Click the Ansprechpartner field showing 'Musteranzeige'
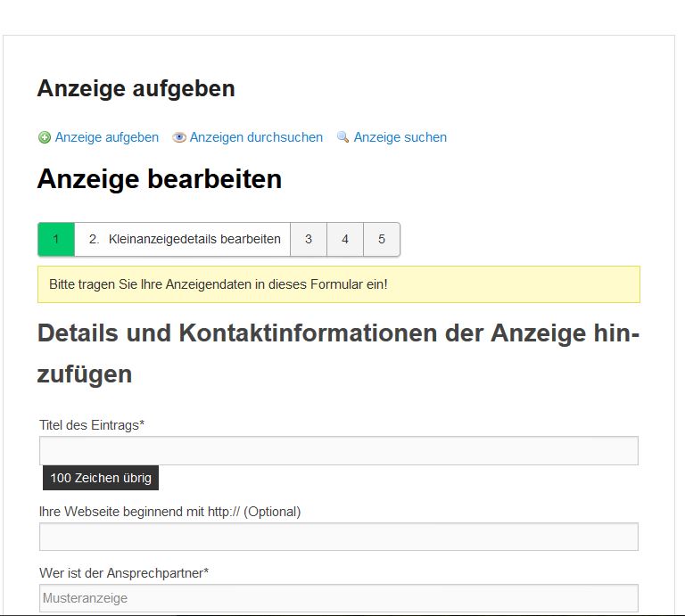Image resolution: width=685 pixels, height=616 pixels. coord(339,598)
